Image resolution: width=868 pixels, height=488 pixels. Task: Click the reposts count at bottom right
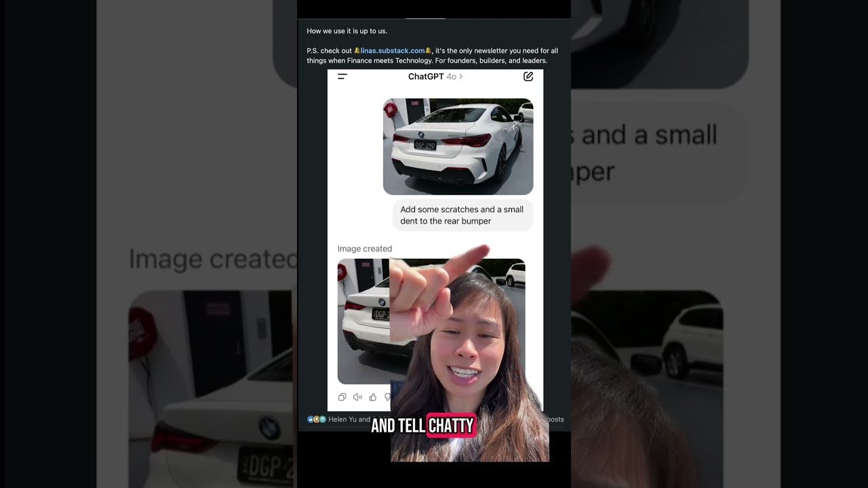coord(555,420)
